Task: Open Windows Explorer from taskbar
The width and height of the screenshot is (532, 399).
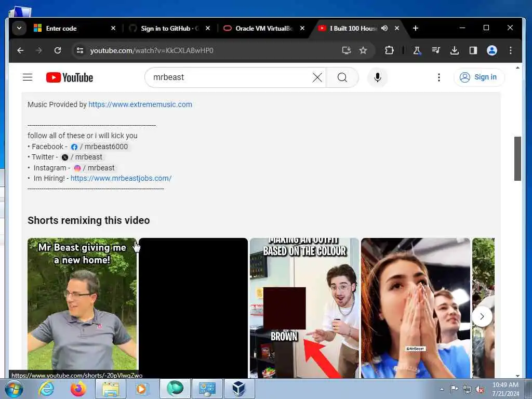Action: (111, 389)
